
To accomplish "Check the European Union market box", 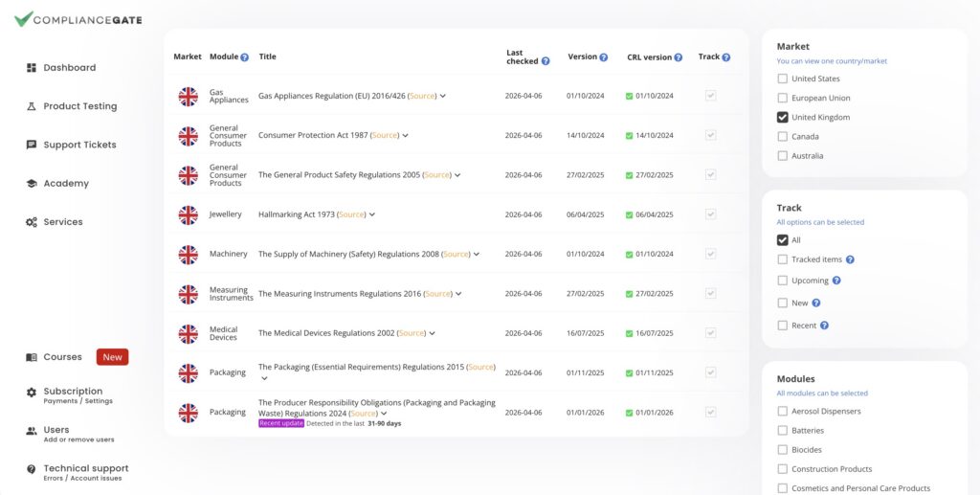I will 783,98.
